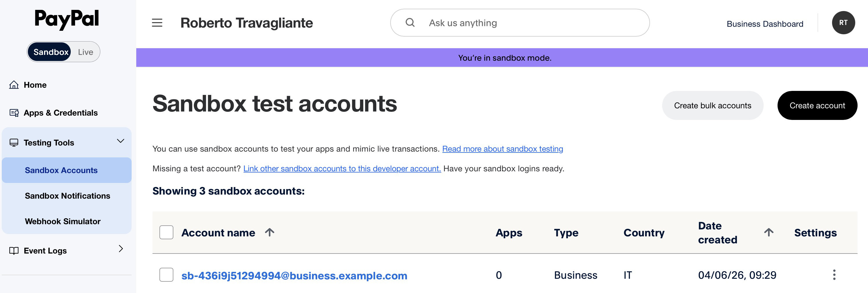The width and height of the screenshot is (868, 293).
Task: Collapse the Testing Tools chevron
Action: click(120, 141)
